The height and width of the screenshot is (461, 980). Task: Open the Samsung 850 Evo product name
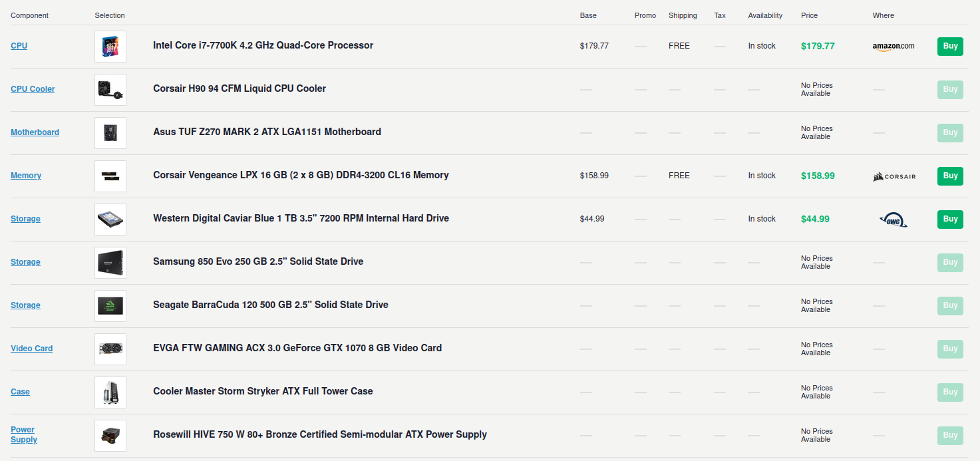point(258,261)
